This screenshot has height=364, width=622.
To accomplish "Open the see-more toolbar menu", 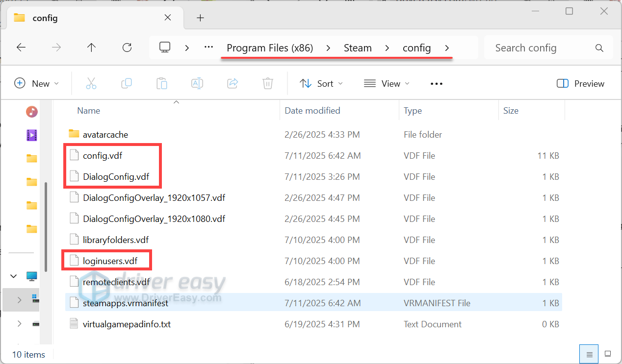I will coord(436,83).
